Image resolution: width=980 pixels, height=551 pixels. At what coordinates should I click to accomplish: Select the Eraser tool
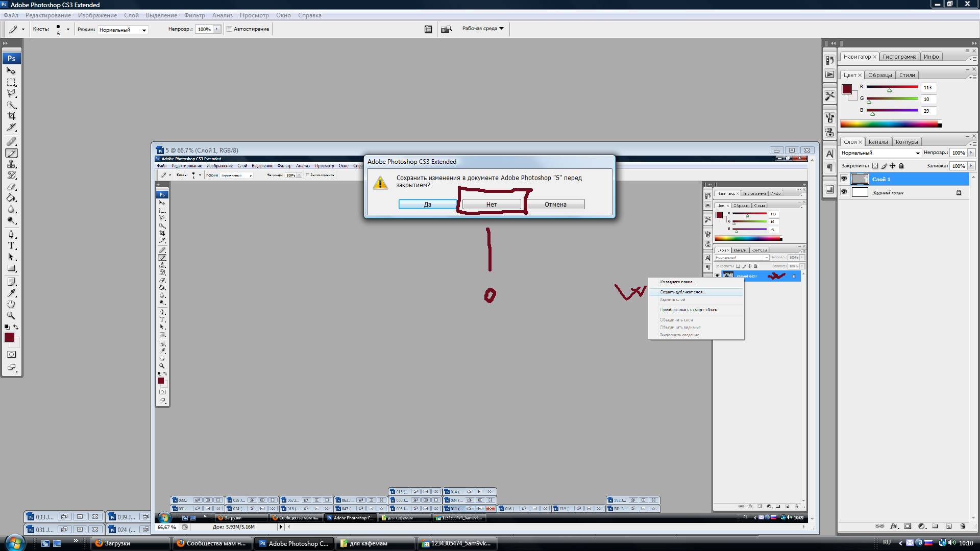pos(11,187)
